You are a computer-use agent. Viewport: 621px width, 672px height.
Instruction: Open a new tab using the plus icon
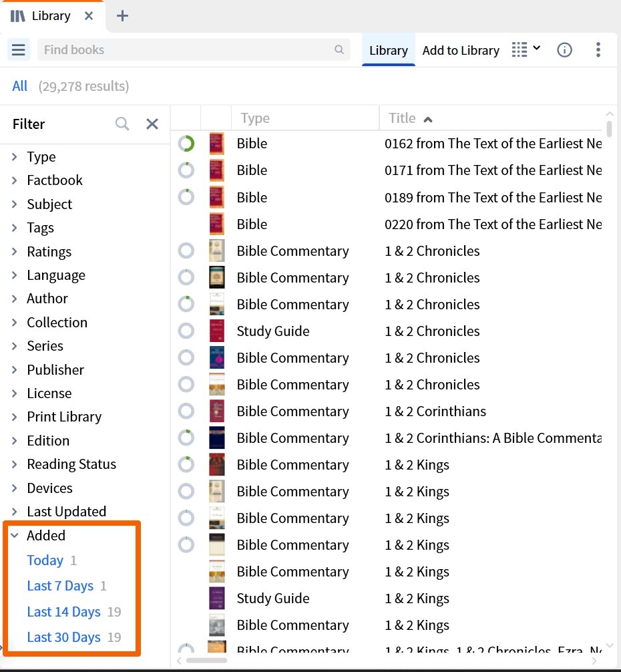pyautogui.click(x=122, y=15)
